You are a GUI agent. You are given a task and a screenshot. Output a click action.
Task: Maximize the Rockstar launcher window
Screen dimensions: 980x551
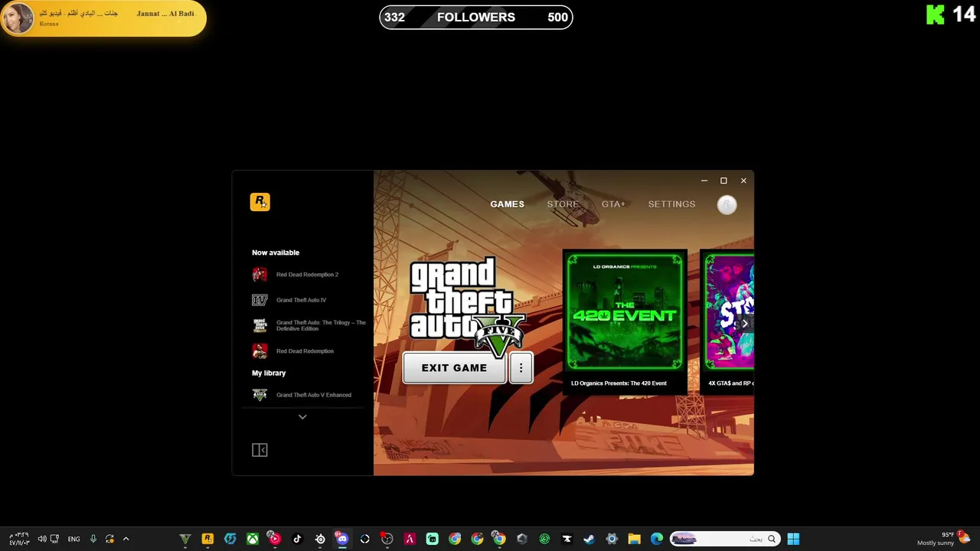pos(724,181)
